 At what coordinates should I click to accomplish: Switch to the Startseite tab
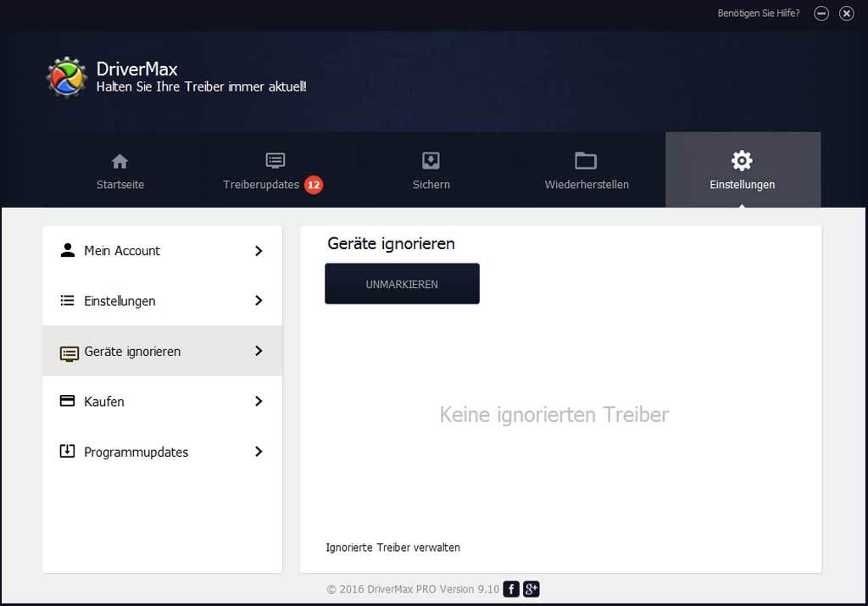pos(120,170)
